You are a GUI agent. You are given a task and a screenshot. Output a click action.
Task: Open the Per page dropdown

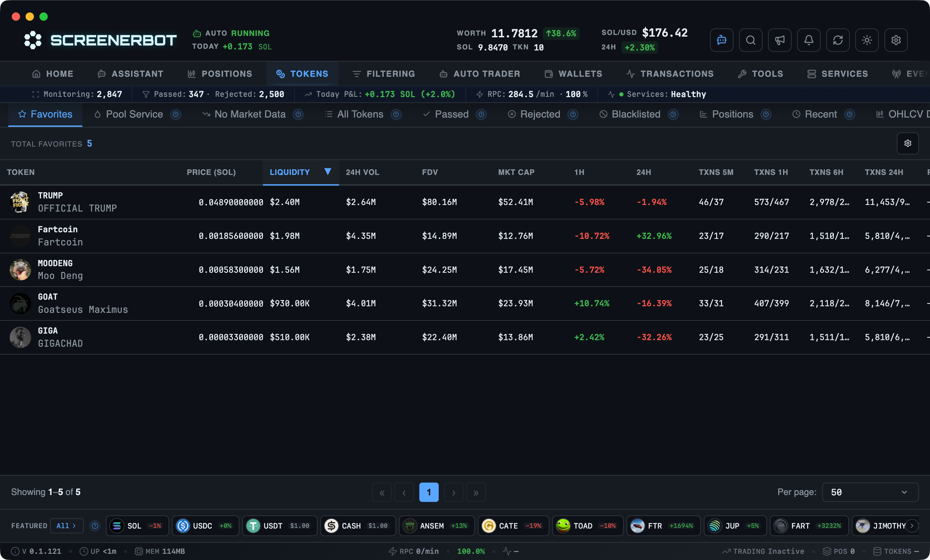[x=870, y=492]
